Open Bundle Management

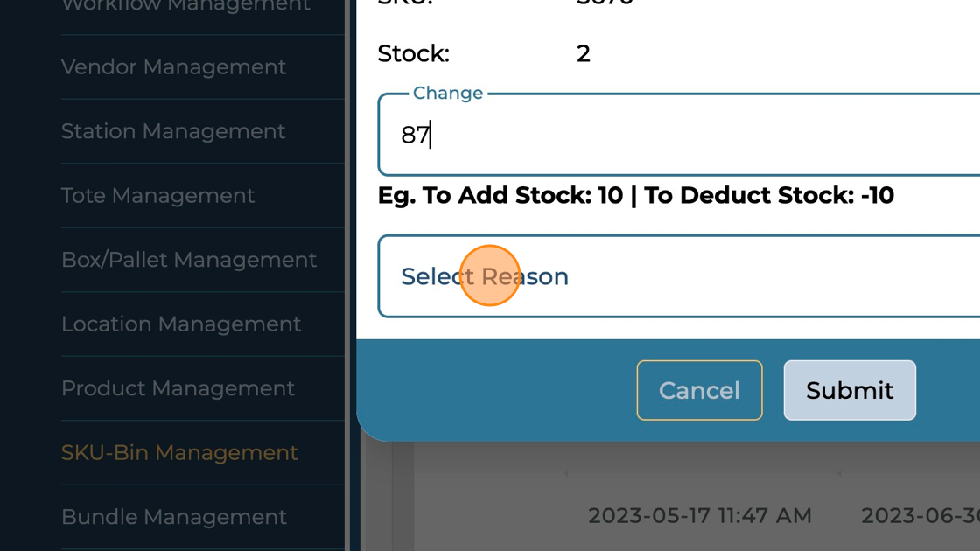pyautogui.click(x=173, y=516)
